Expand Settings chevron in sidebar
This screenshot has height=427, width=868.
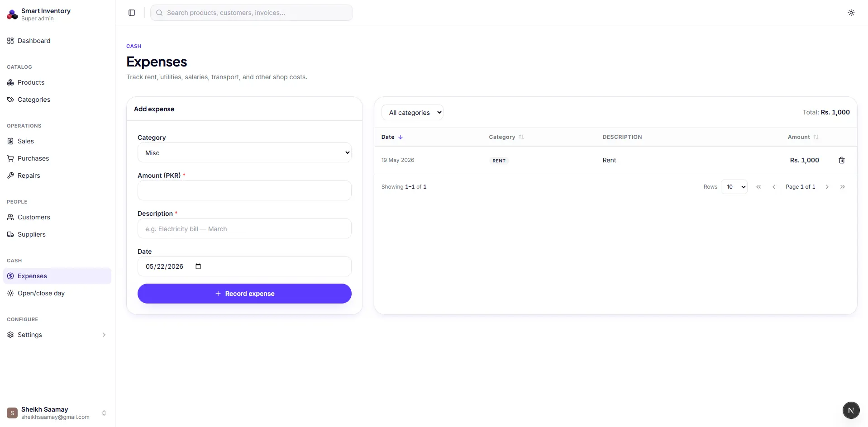tap(104, 335)
